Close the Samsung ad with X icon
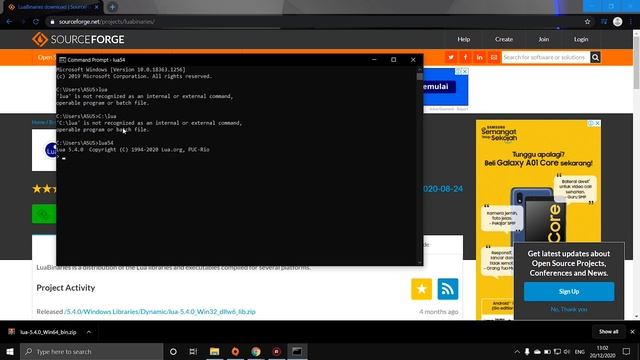 tap(598, 123)
